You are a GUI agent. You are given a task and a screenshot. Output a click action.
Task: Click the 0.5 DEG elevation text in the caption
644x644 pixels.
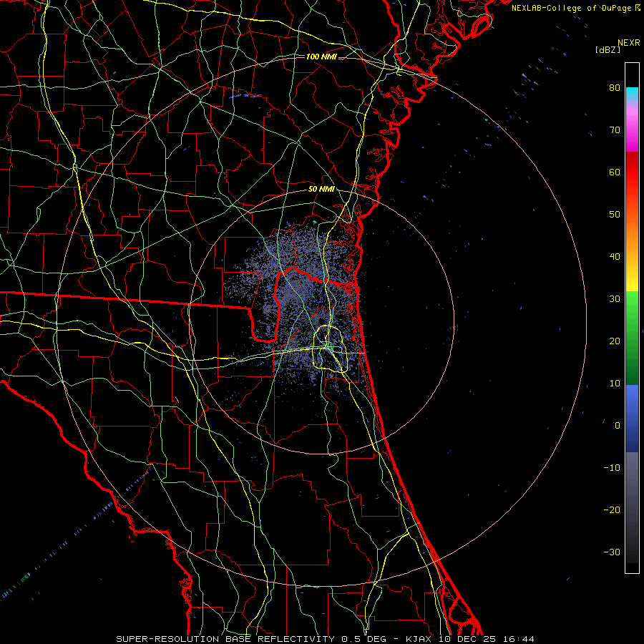[364, 639]
